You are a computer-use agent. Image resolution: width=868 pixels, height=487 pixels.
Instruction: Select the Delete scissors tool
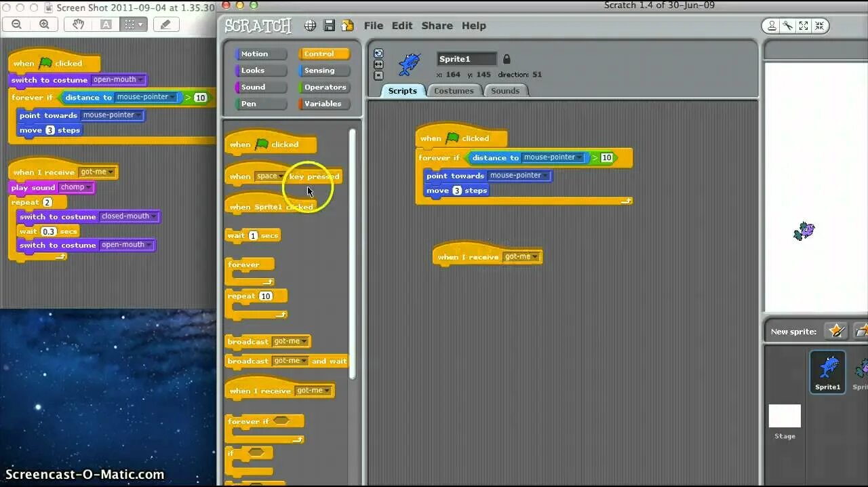tap(787, 26)
